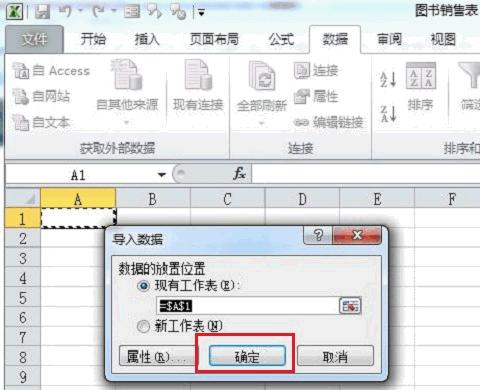Click the 现有连接 icon
480x390 pixels.
tap(199, 75)
